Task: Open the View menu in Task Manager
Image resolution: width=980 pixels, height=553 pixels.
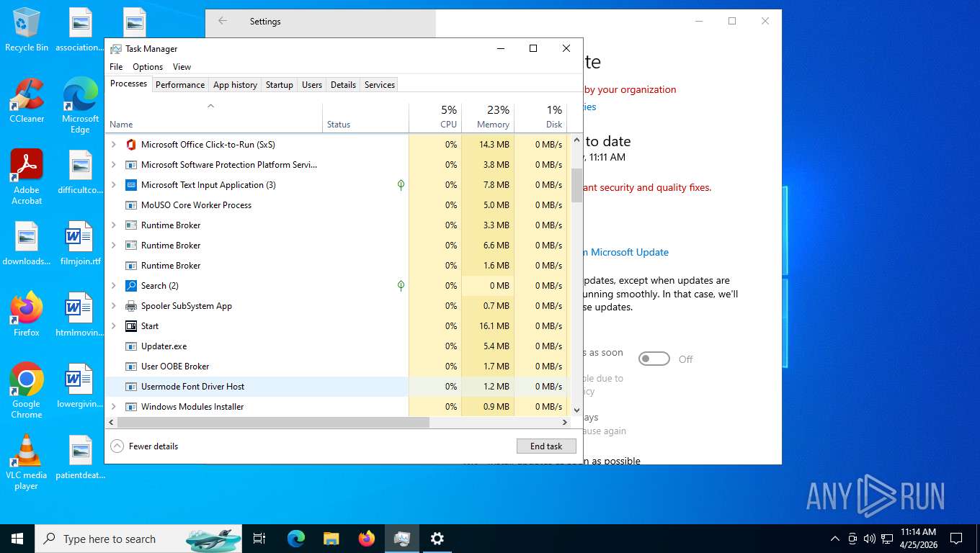Action: [182, 67]
